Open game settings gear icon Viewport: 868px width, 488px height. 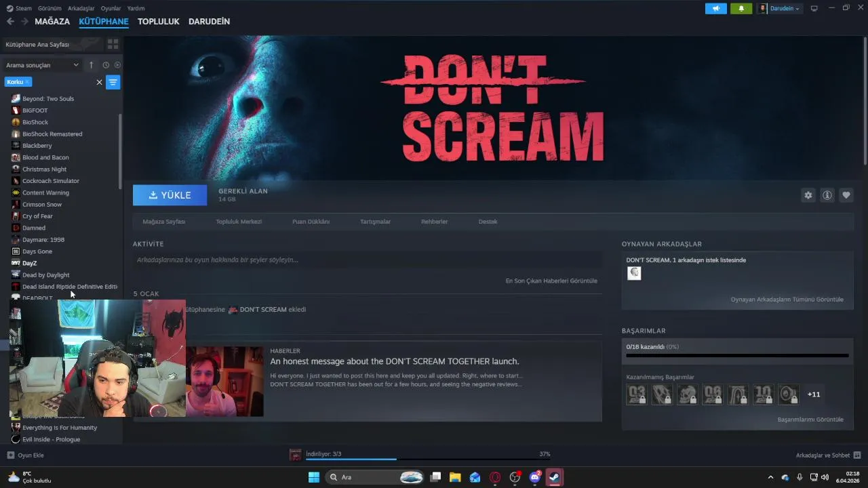[808, 195]
